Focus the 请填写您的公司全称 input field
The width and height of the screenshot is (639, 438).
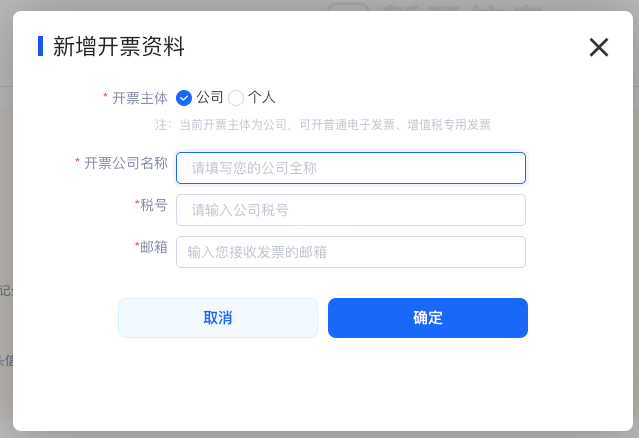(x=350, y=168)
